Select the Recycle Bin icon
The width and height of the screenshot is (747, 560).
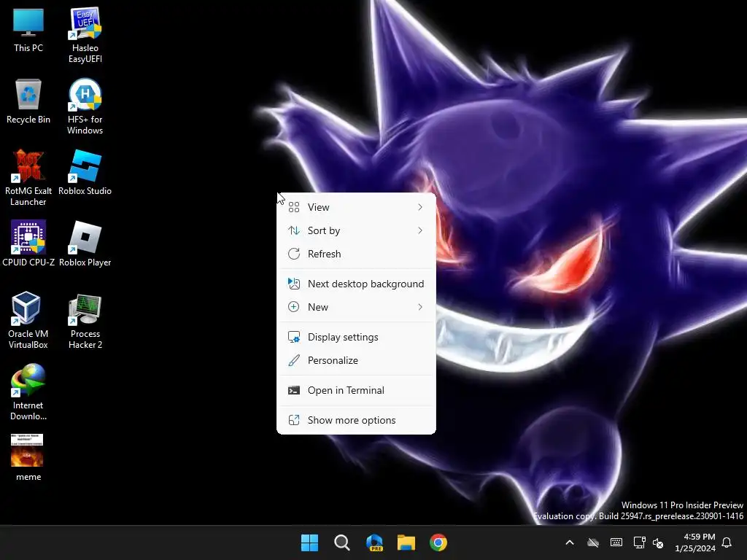tap(28, 101)
